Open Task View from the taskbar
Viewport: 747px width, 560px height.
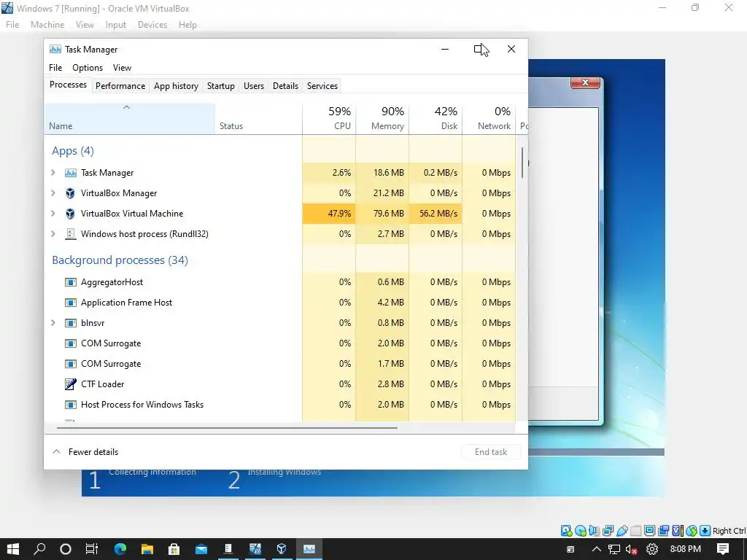[x=92, y=549]
